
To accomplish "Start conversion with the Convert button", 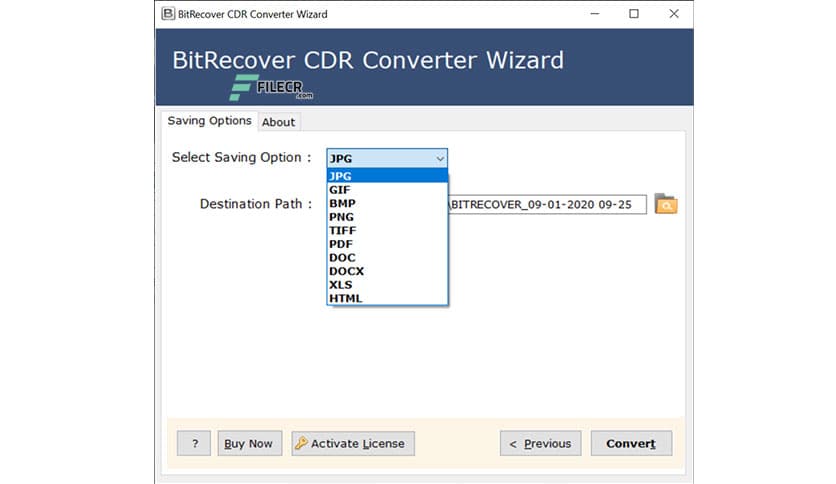I will point(631,443).
